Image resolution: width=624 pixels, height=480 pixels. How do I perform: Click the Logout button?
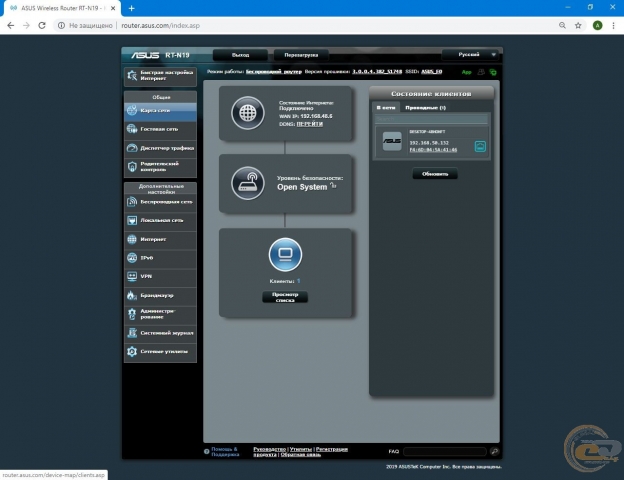[x=240, y=55]
